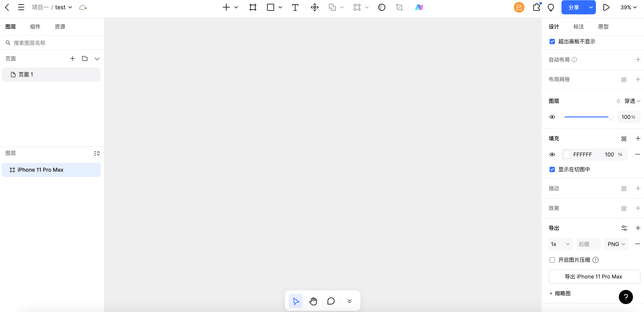This screenshot has height=312, width=644.
Task: Open the plugins icon
Action: (537, 7)
